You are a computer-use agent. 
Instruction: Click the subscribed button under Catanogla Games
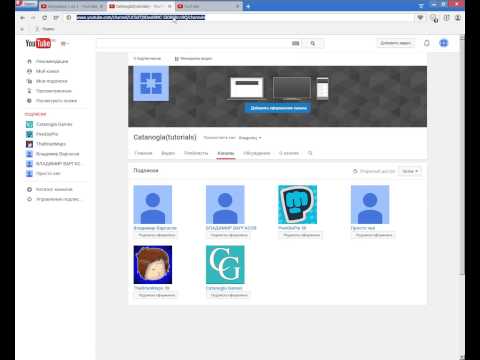pos(229,295)
